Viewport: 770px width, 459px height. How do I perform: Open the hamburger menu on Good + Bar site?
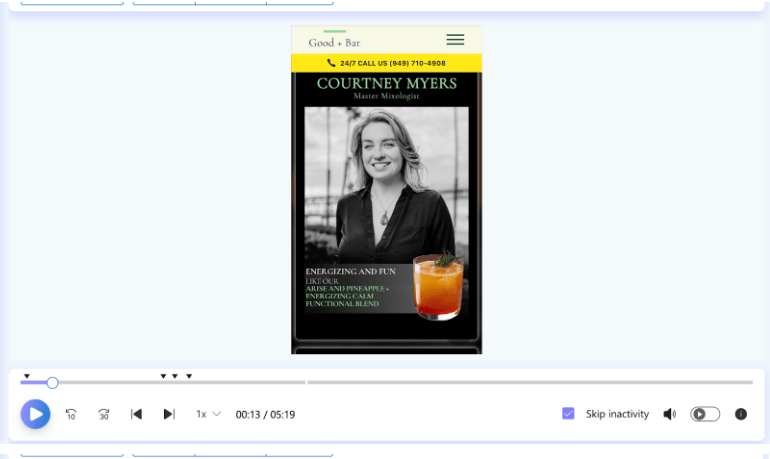pos(455,40)
